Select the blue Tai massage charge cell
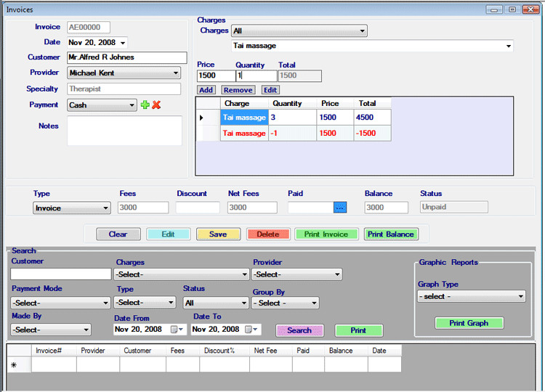Image resolution: width=545 pixels, height=392 pixels. 244,118
